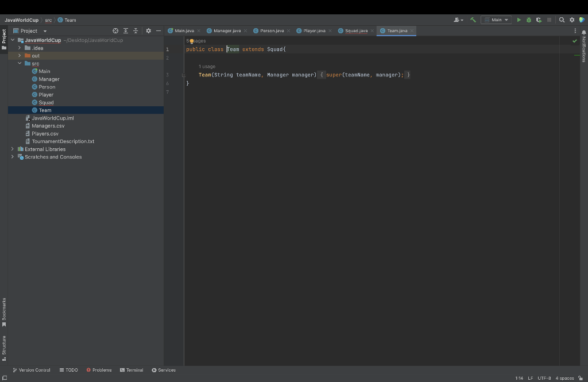The width and height of the screenshot is (588, 382).
Task: Open the Main run configuration dropdown
Action: [496, 20]
